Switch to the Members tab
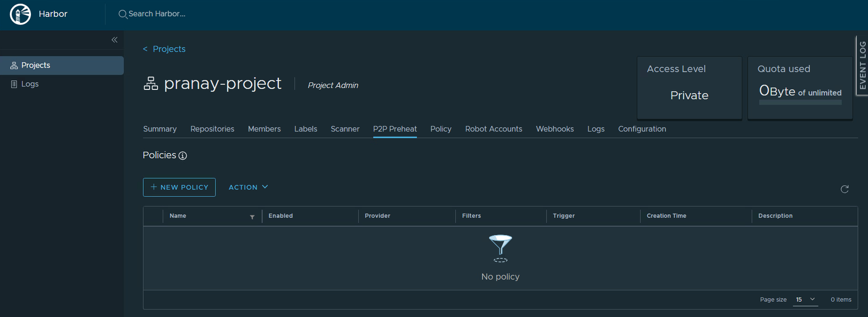Image resolution: width=868 pixels, height=317 pixels. 264,129
